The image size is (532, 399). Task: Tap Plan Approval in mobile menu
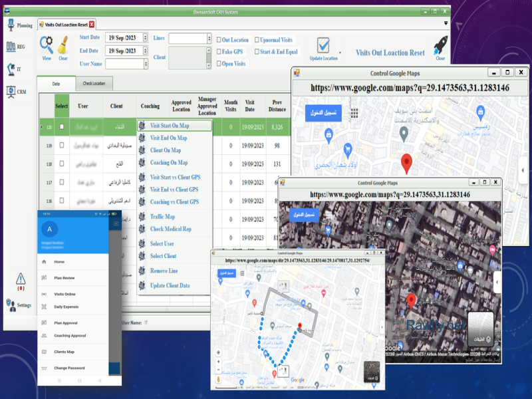coord(66,323)
